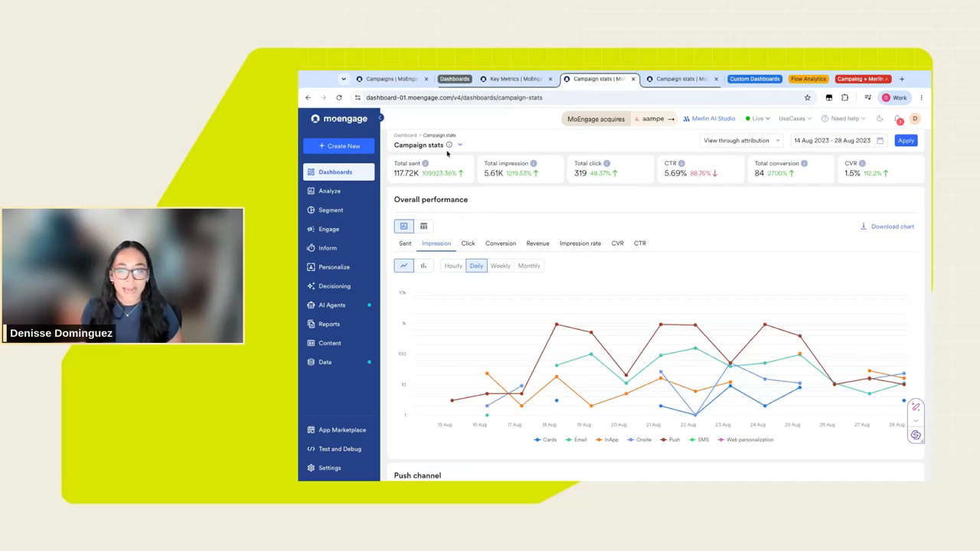Viewport: 980px width, 551px height.
Task: Expand the Campaign stats dashboard dropdown
Action: [x=460, y=145]
